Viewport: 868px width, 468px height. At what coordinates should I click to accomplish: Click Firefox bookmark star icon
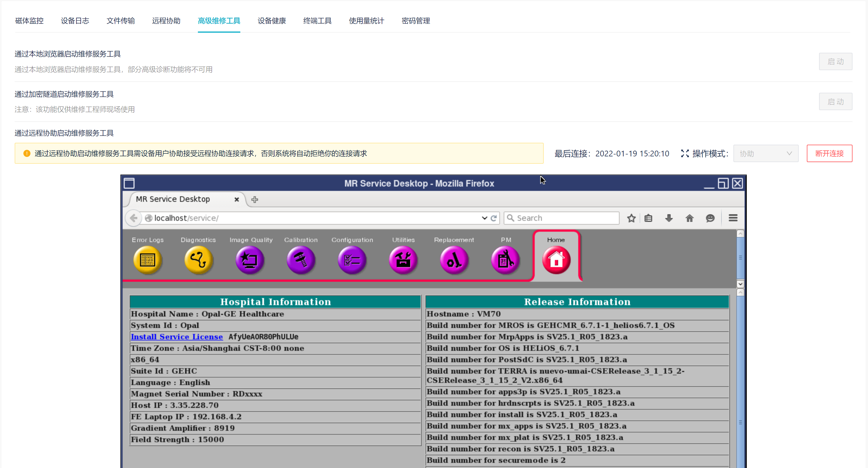pos(631,218)
